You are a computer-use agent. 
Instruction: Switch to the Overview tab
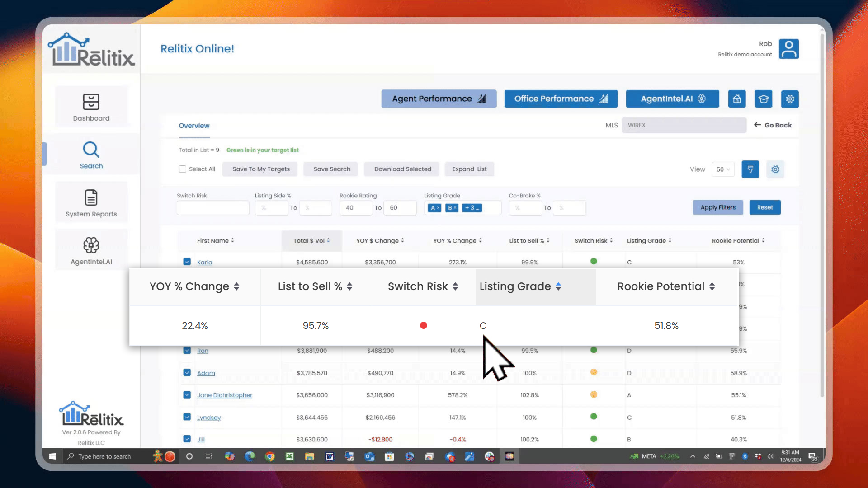pyautogui.click(x=194, y=126)
